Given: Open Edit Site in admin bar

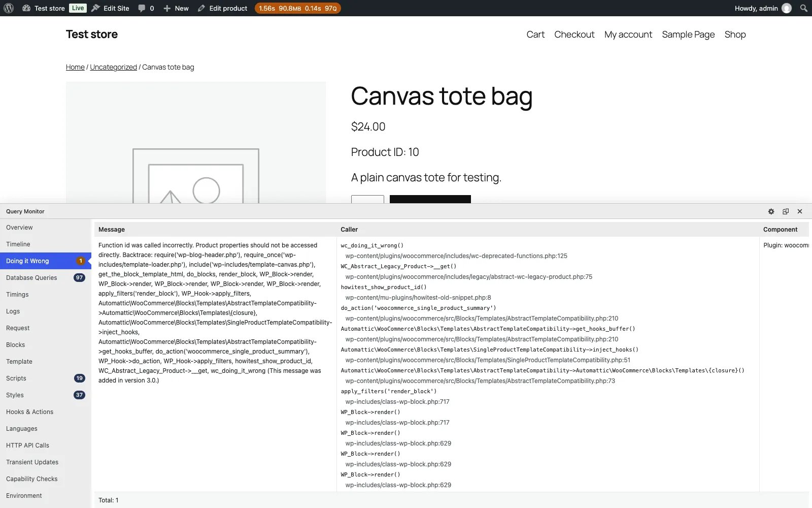Looking at the screenshot, I should point(110,8).
